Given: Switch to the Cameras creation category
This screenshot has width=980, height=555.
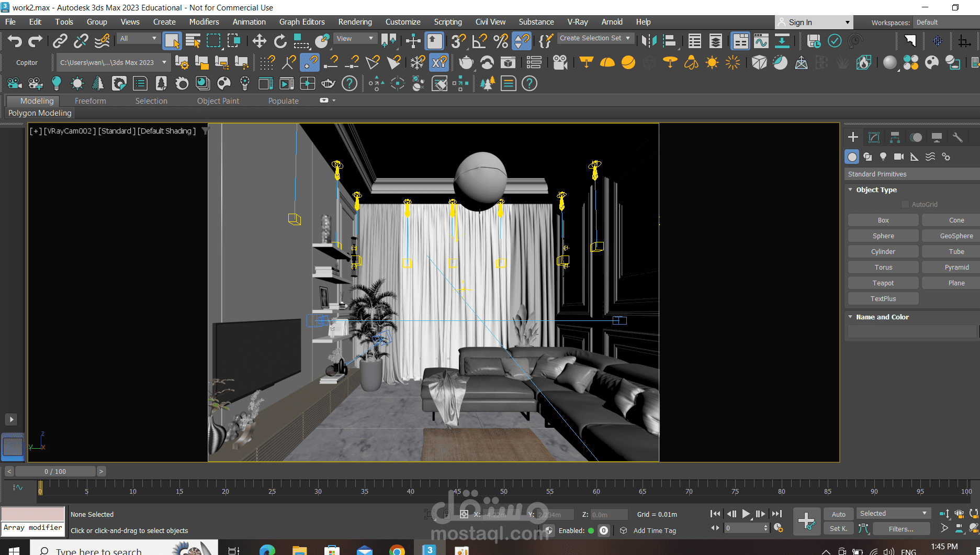Looking at the screenshot, I should [x=899, y=157].
